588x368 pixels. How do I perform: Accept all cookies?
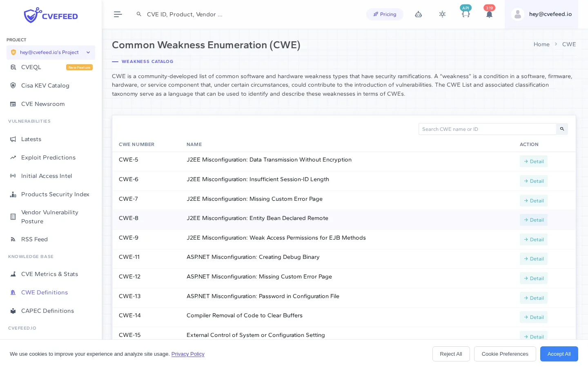tap(559, 354)
